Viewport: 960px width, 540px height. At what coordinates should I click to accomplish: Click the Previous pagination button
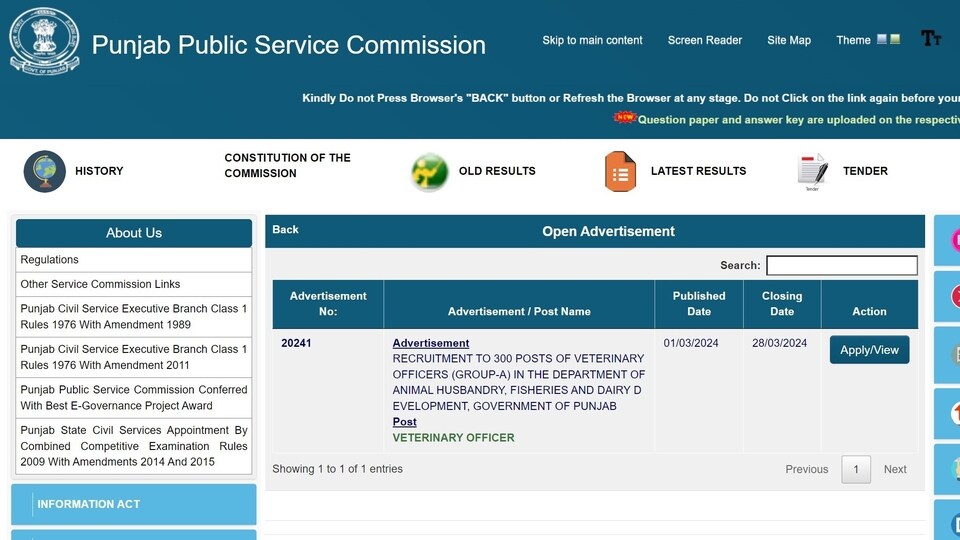[807, 469]
